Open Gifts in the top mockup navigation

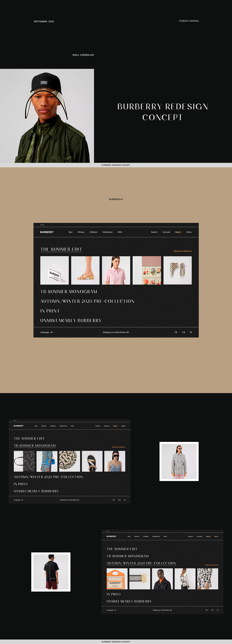pyautogui.click(x=120, y=232)
